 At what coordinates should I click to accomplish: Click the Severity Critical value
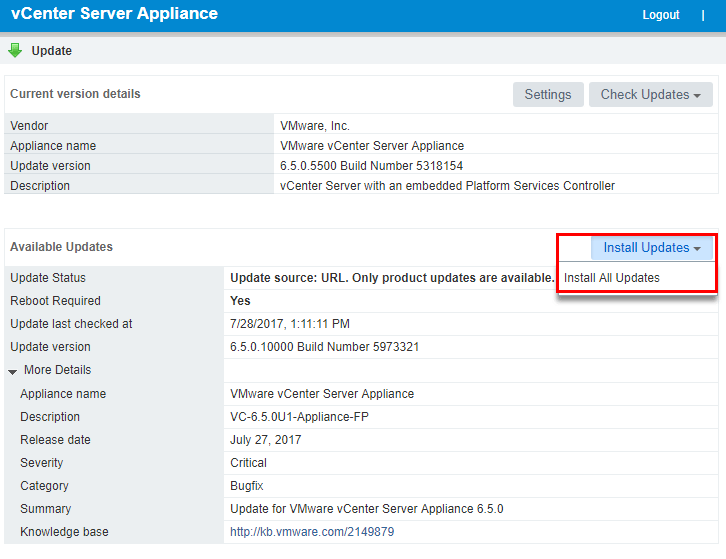248,463
